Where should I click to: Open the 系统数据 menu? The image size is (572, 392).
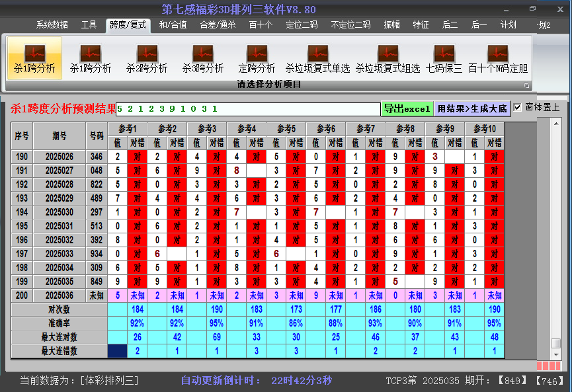(x=52, y=25)
